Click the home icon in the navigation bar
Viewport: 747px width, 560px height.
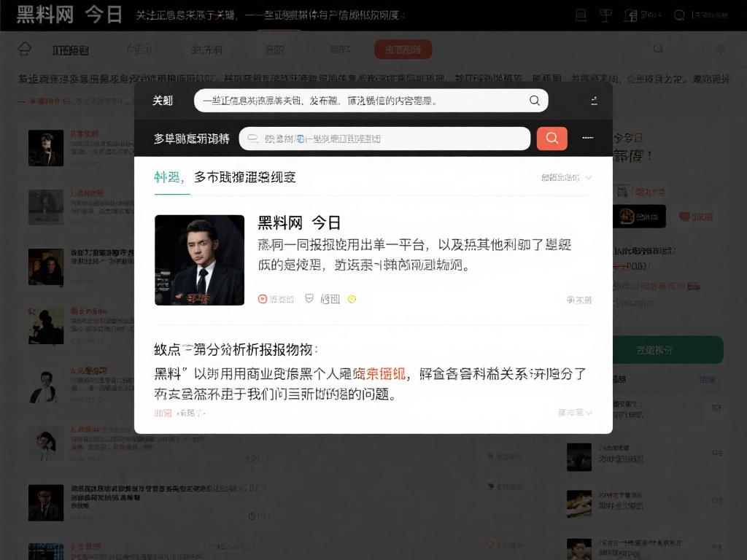(25, 50)
